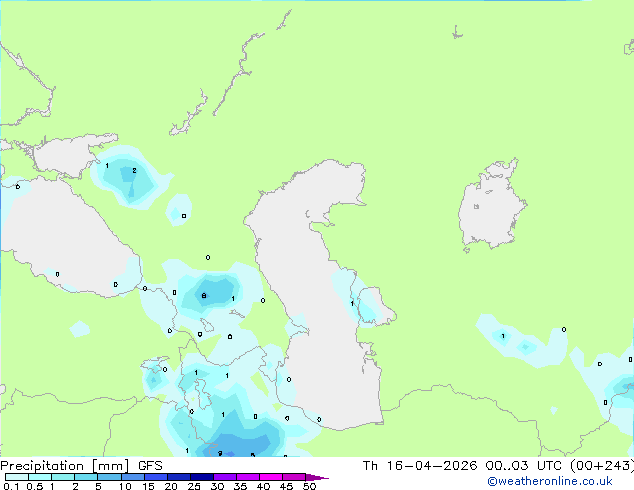This screenshot has width=634, height=490.
Task: Pick the 45–50 mm legend swatch
Action: coord(294,477)
